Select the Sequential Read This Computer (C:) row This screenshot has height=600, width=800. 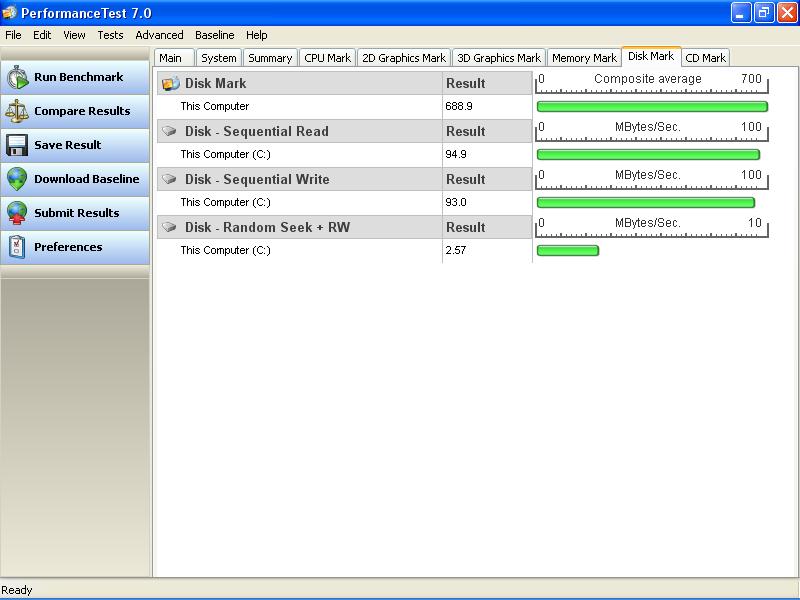225,155
